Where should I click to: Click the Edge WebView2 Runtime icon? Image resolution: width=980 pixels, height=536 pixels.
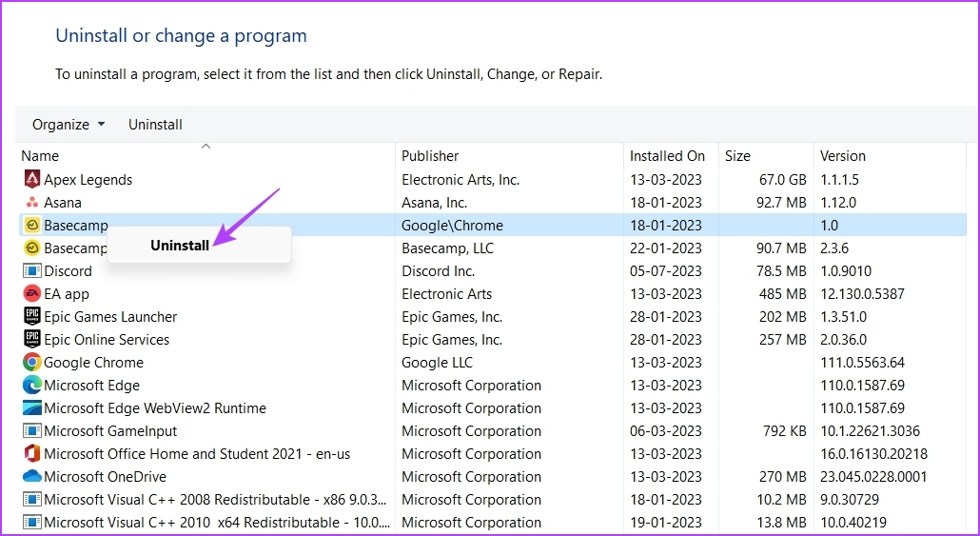click(32, 407)
